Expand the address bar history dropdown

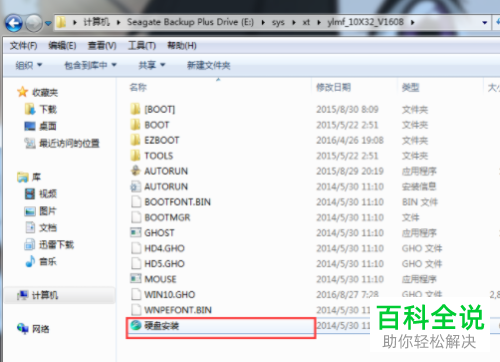pos(485,23)
